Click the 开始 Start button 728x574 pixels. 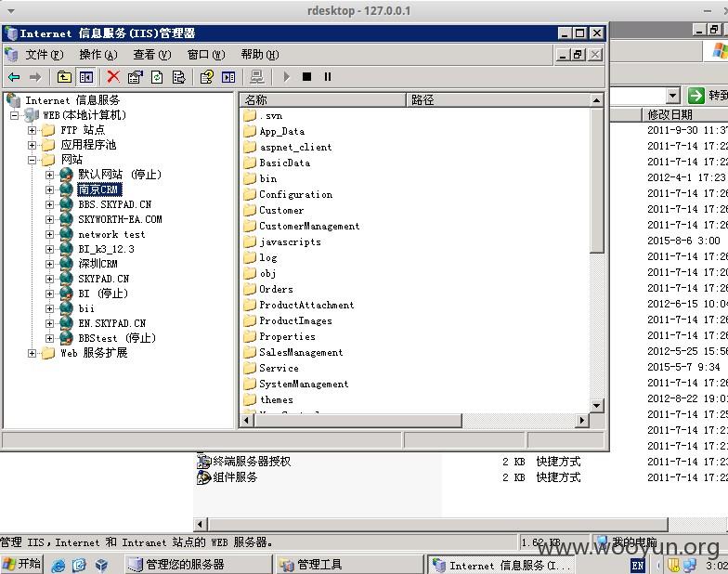coord(22,565)
